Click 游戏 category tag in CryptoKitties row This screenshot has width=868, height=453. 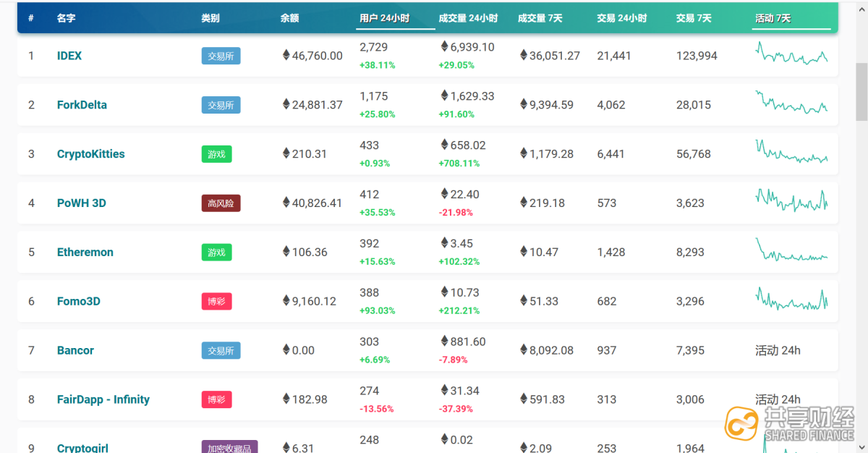pyautogui.click(x=216, y=154)
